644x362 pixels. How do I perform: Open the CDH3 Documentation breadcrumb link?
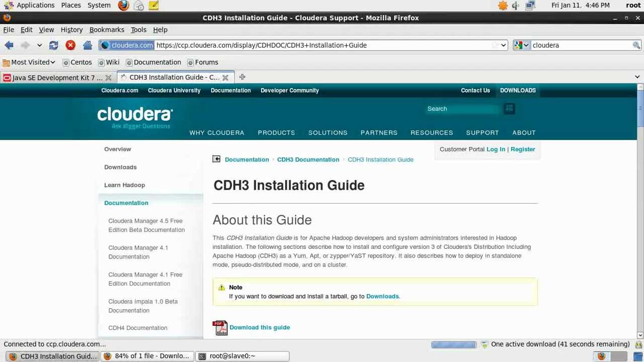[308, 159]
